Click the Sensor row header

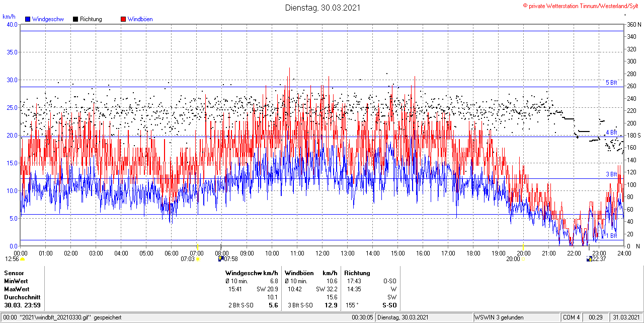[x=14, y=273]
